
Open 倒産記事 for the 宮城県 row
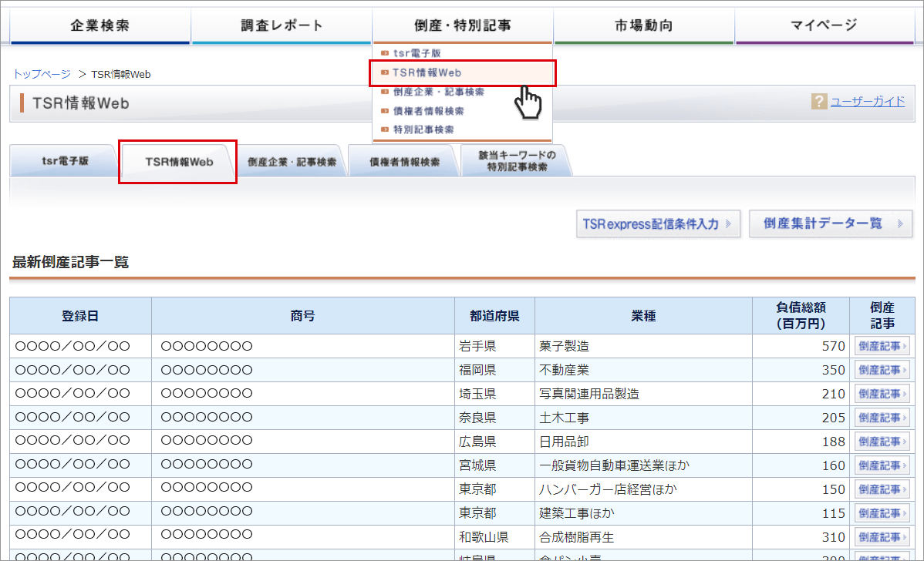click(x=882, y=465)
